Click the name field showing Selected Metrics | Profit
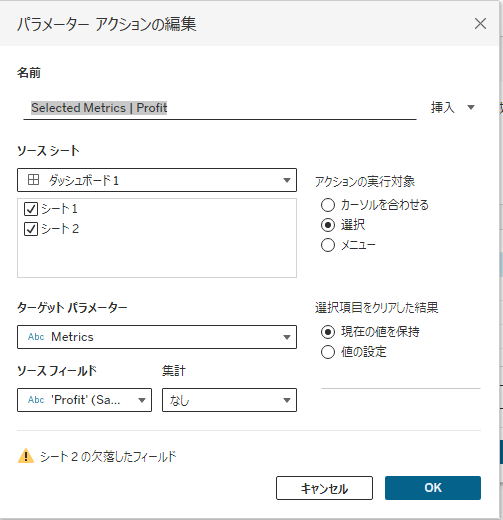 click(x=220, y=108)
